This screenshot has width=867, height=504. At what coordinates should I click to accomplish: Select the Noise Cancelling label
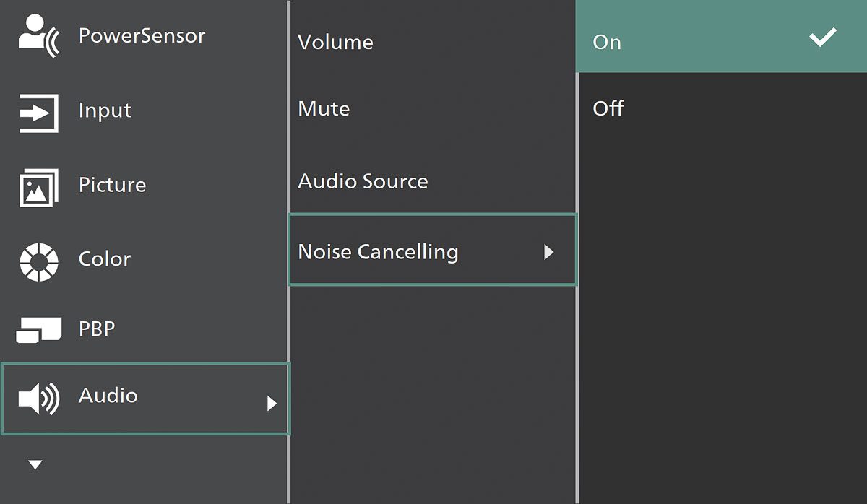click(378, 252)
